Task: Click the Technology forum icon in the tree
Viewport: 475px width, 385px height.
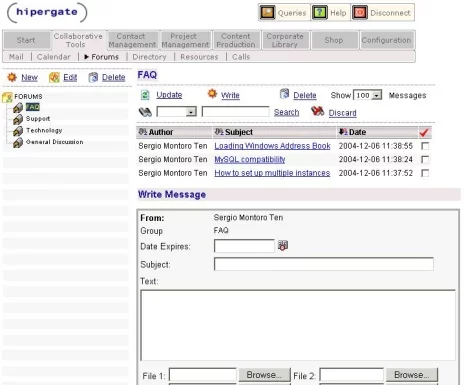Action: [x=18, y=131]
